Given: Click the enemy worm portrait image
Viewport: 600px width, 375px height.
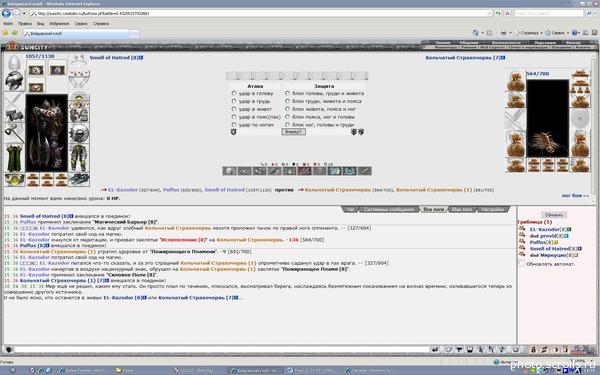Looking at the screenshot, I should [547, 118].
